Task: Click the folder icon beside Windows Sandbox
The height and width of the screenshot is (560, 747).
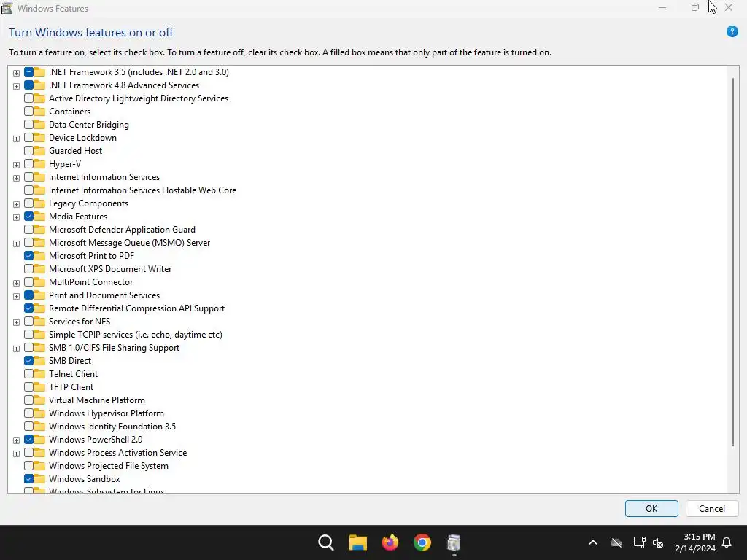Action: click(39, 479)
